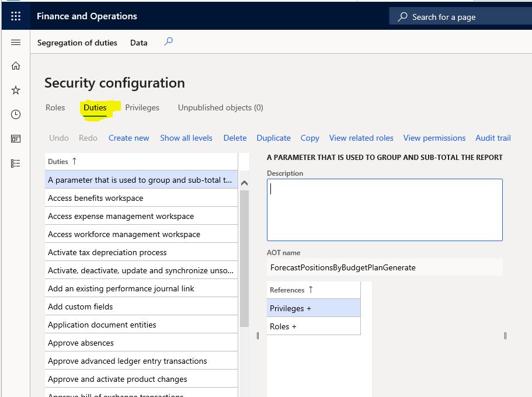Select 'Application document entities' duty
This screenshot has width=532, height=397.
[x=141, y=325]
